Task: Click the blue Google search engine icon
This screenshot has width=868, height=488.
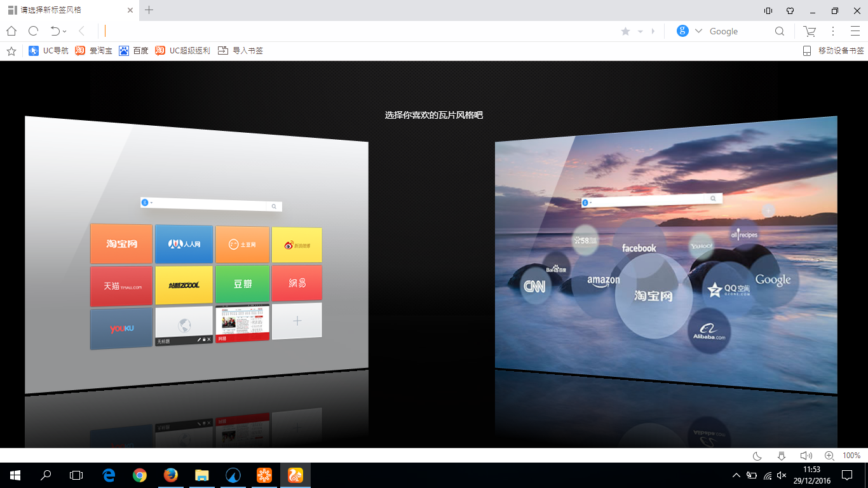Action: 682,31
